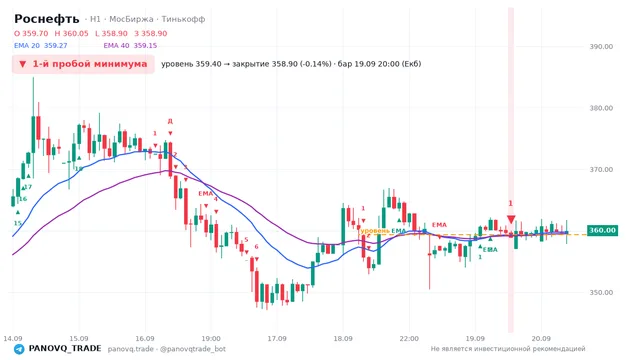Click the green '17' candle count marker
The width and height of the screenshot is (640, 360).
click(28, 187)
